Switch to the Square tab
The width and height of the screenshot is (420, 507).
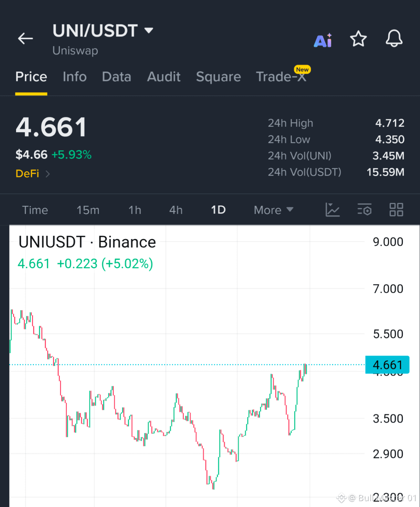coord(218,77)
